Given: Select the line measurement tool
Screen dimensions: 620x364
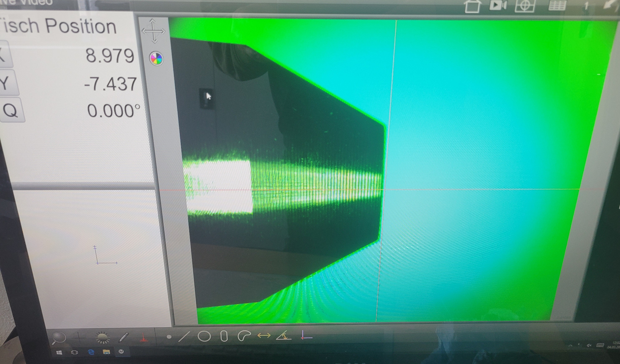Looking at the screenshot, I should (x=184, y=337).
